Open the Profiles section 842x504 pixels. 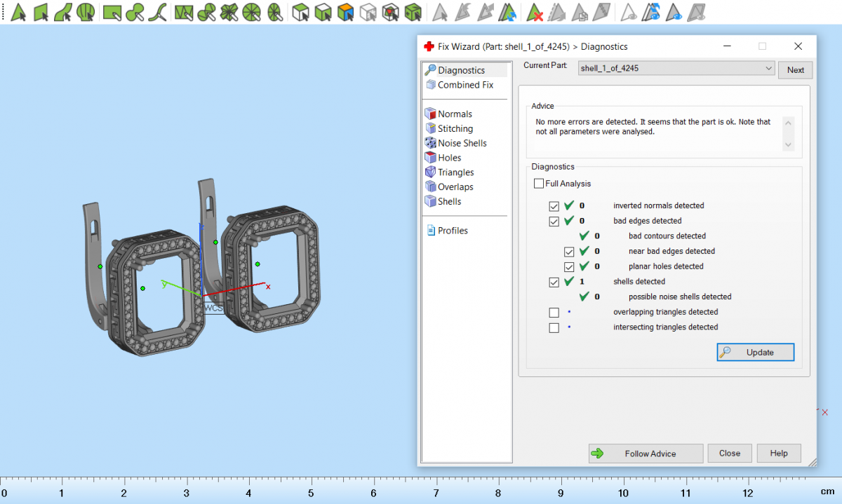[453, 231]
